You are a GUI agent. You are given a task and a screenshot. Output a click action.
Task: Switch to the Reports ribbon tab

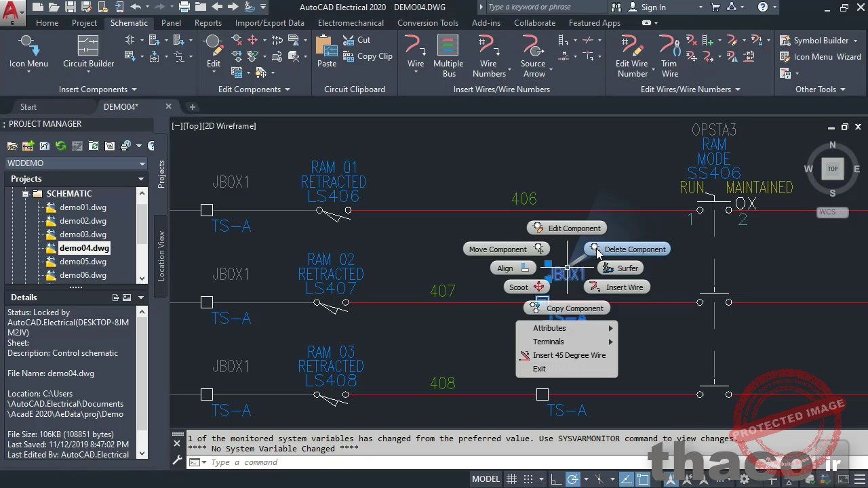point(208,22)
